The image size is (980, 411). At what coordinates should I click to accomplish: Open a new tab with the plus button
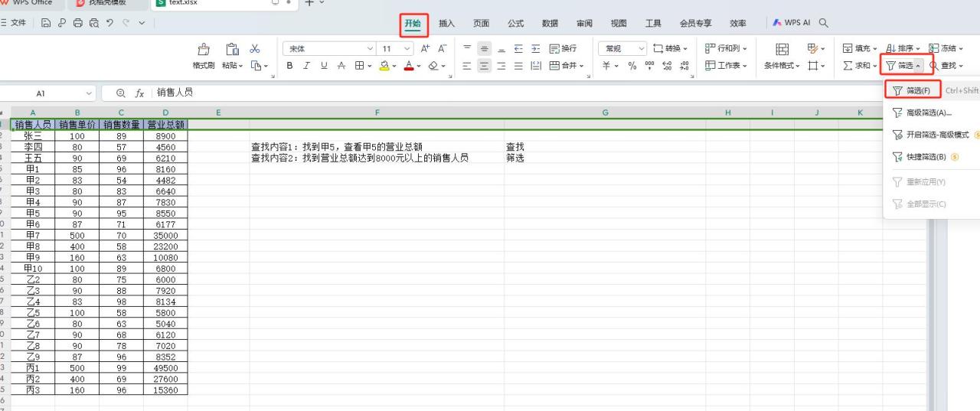tap(309, 3)
